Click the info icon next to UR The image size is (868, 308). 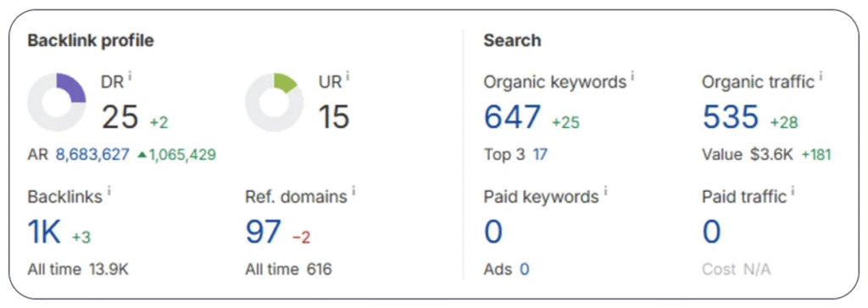pos(348,76)
